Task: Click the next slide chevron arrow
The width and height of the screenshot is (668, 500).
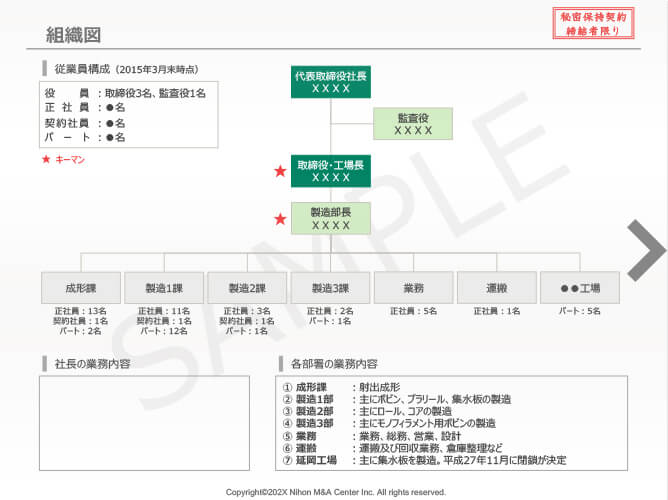Action: click(x=647, y=250)
